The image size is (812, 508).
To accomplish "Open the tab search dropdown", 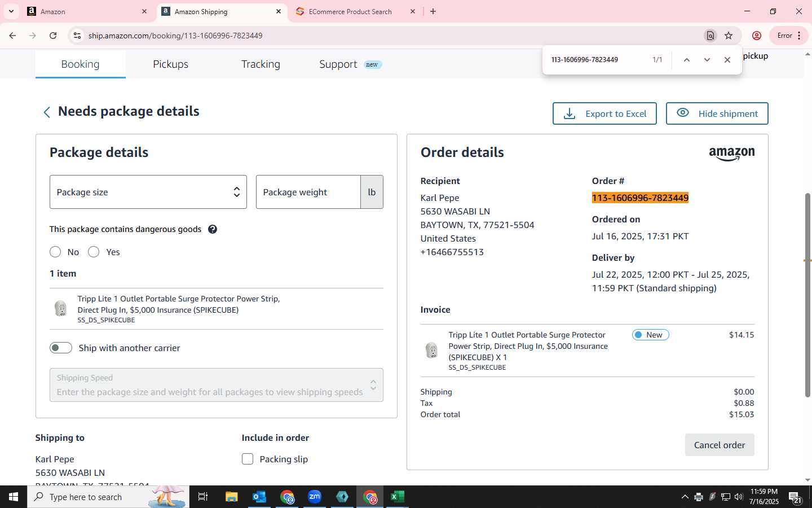I will pos(11,11).
